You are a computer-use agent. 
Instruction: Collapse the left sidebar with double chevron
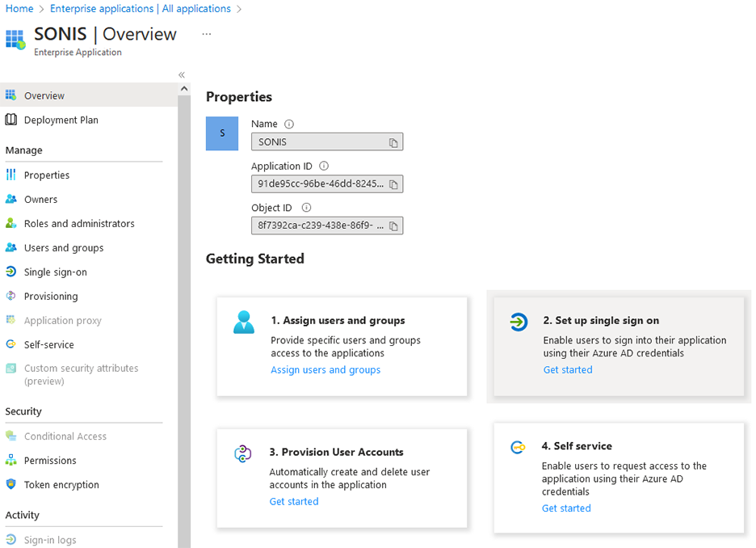(x=182, y=74)
